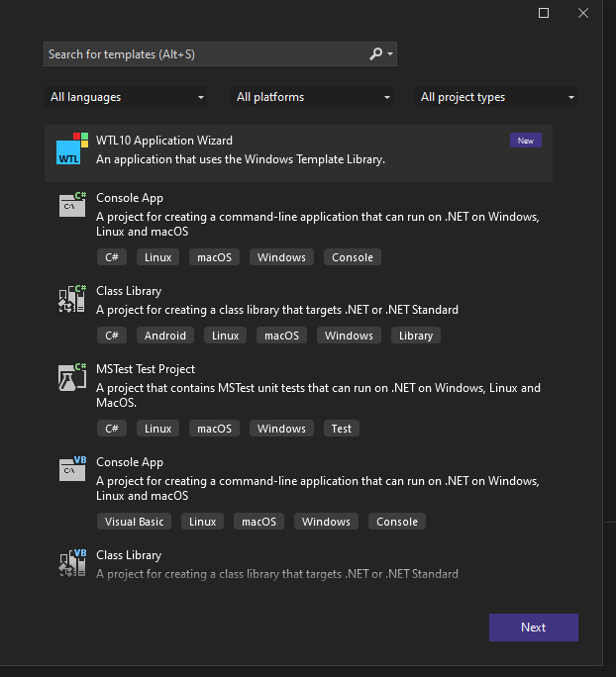Click the Test tag under MSTest project

pos(342,429)
